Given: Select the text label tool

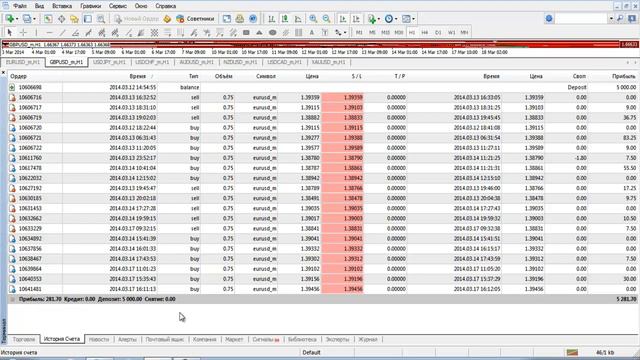Looking at the screenshot, I should point(325,33).
